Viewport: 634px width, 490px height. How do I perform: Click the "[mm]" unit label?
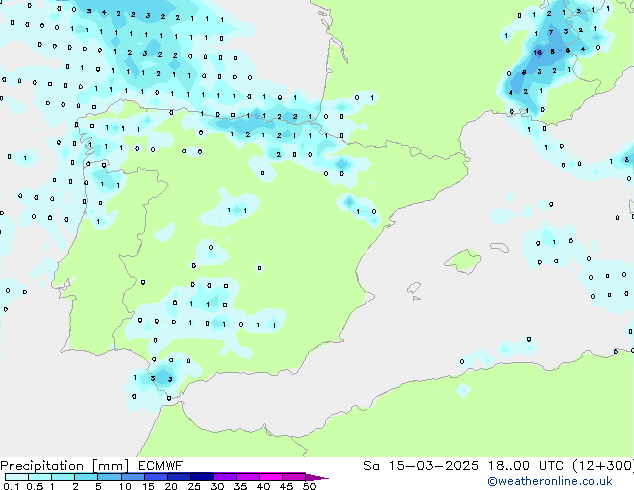click(x=110, y=466)
